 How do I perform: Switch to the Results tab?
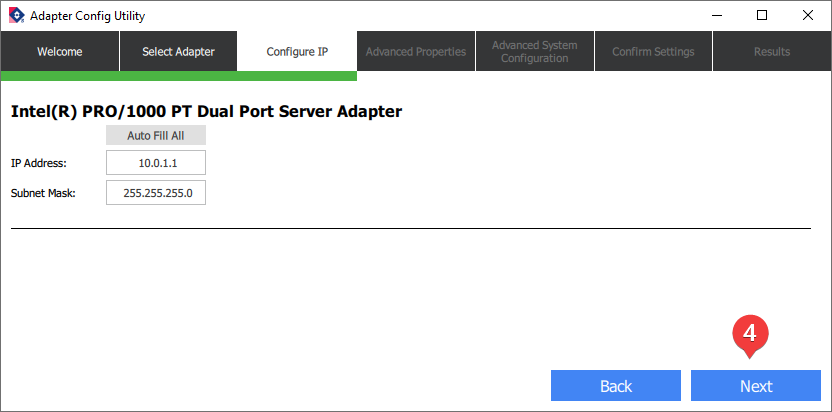772,52
